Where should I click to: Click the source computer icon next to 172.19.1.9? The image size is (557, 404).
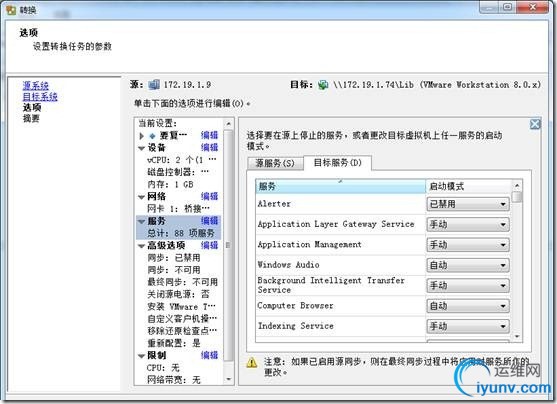click(x=154, y=85)
